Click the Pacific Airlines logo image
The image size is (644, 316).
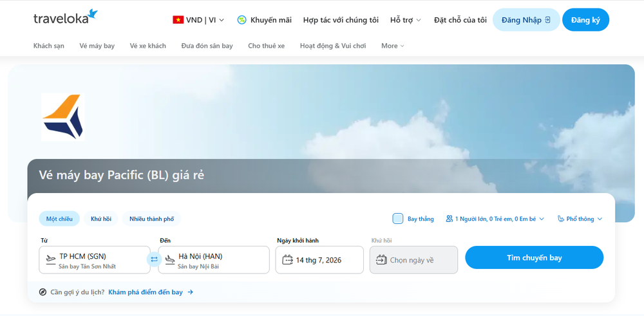point(63,117)
